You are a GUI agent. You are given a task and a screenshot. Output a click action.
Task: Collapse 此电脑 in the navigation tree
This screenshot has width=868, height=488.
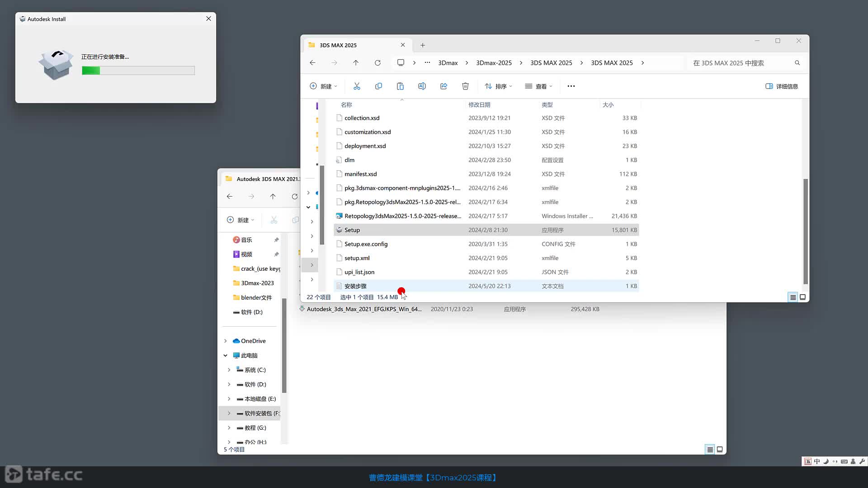pos(225,356)
